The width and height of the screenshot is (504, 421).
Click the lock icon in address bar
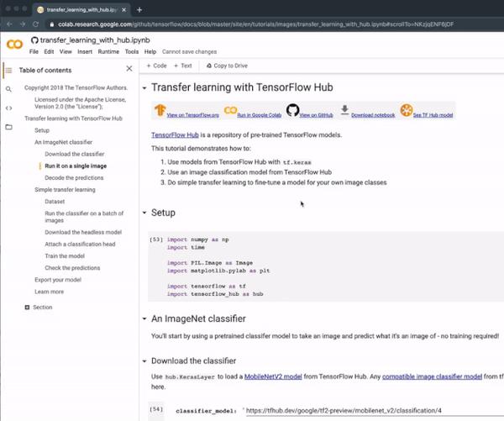pyautogui.click(x=52, y=24)
